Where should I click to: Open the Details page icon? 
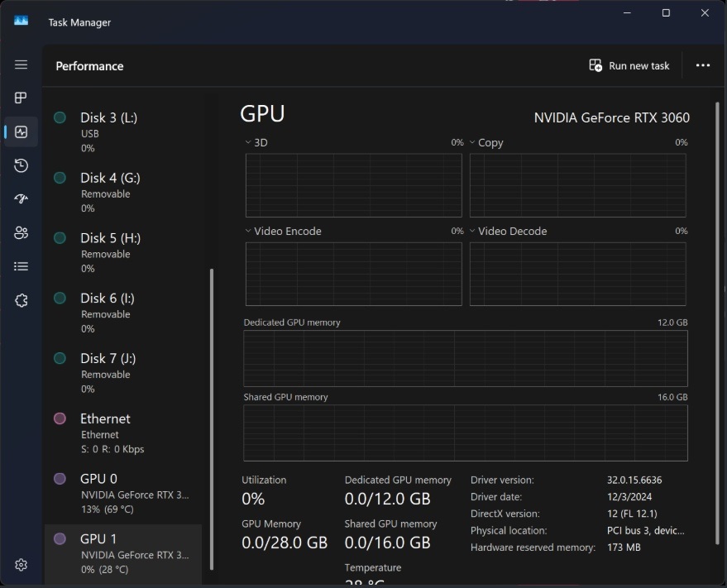[x=21, y=266]
